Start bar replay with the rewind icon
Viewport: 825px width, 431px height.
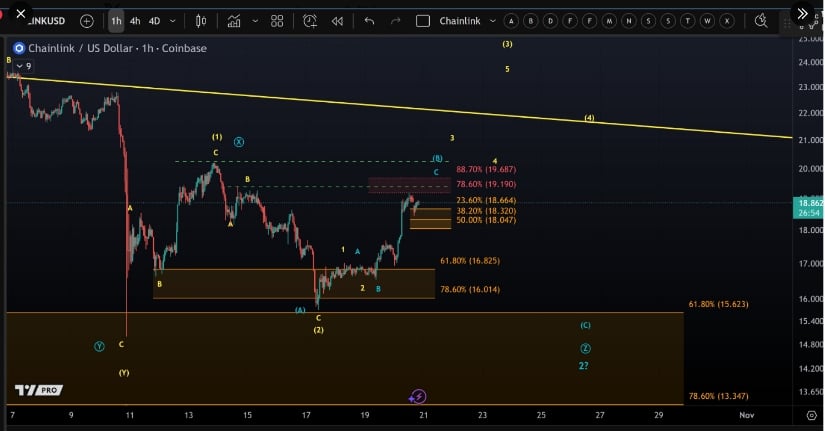pyautogui.click(x=337, y=21)
